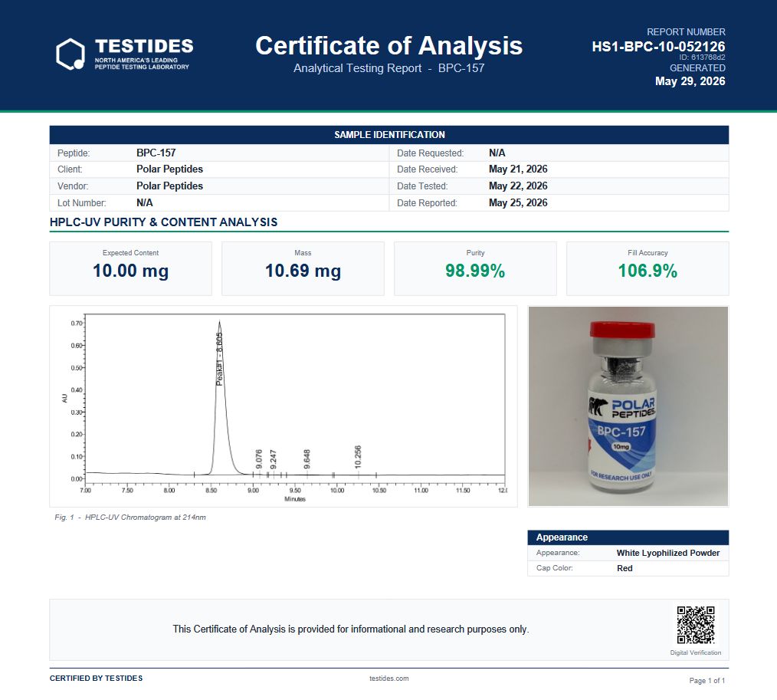Viewport: 777px width, 700px height.
Task: Click the 9.076 minor peak label
Action: pos(259,459)
